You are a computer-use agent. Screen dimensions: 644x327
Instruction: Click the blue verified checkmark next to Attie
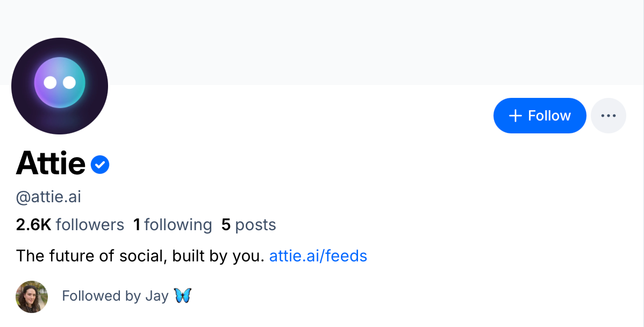pyautogui.click(x=100, y=164)
